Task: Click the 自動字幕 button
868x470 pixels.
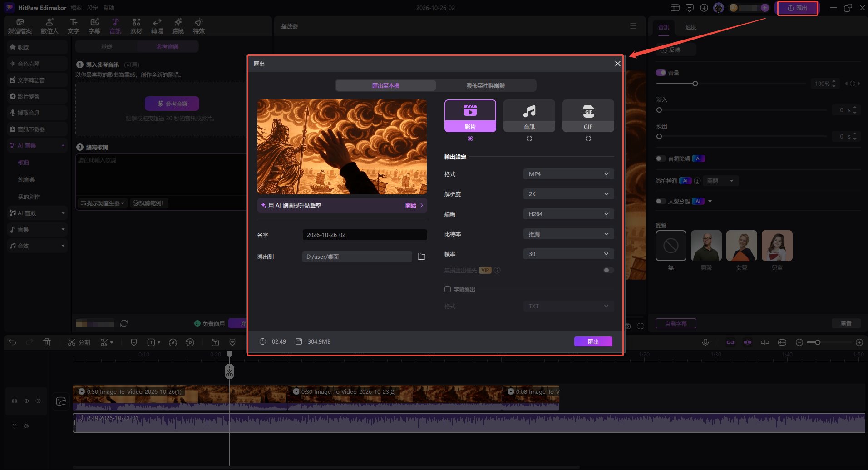Action: click(676, 323)
